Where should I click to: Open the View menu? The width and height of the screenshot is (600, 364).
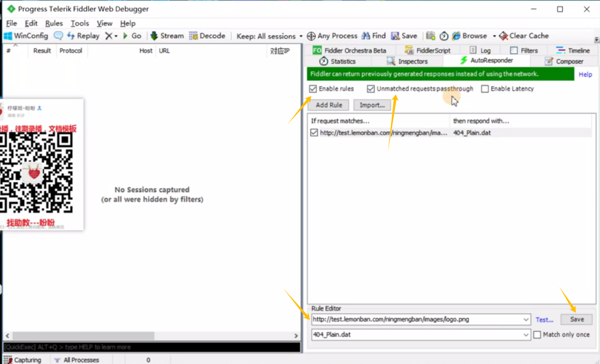tap(104, 23)
